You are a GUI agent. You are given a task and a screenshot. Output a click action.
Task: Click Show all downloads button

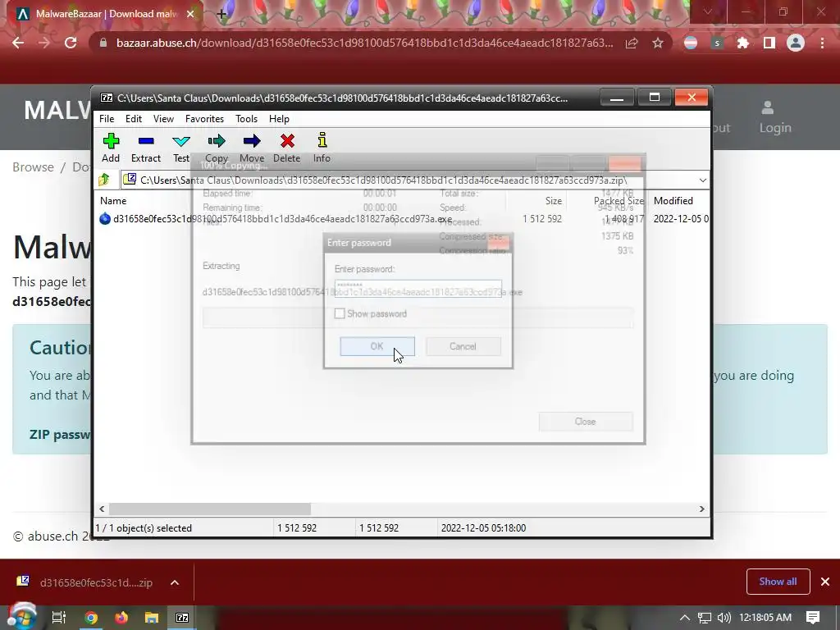(778, 582)
